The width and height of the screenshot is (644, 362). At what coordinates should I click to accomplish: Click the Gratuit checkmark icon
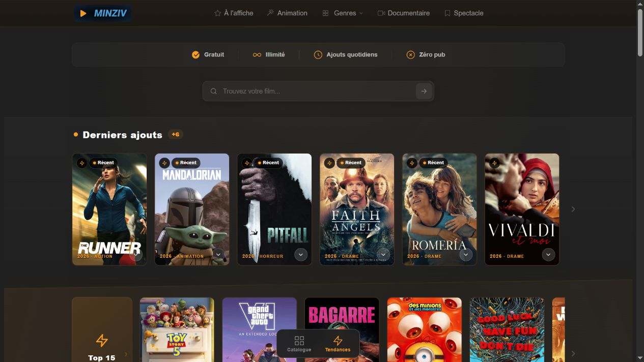195,55
